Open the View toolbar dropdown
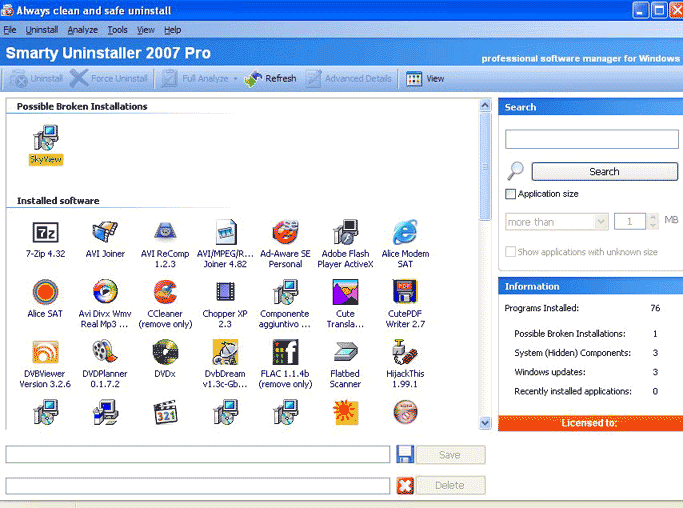Screen dimensions: 683x508 pyautogui.click(x=425, y=78)
